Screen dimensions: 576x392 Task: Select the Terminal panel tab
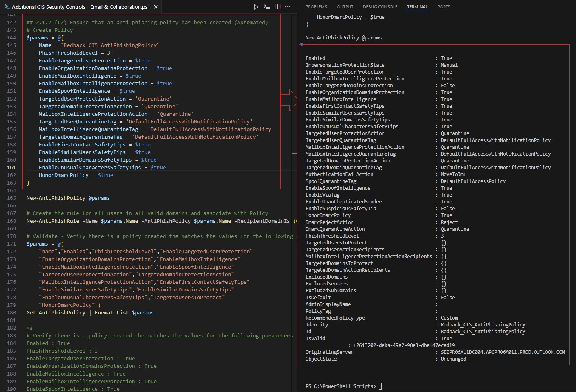click(417, 7)
